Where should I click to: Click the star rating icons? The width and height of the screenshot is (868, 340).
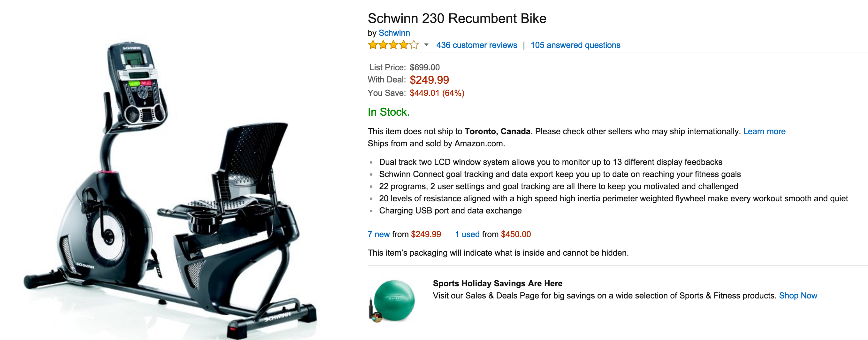[393, 45]
